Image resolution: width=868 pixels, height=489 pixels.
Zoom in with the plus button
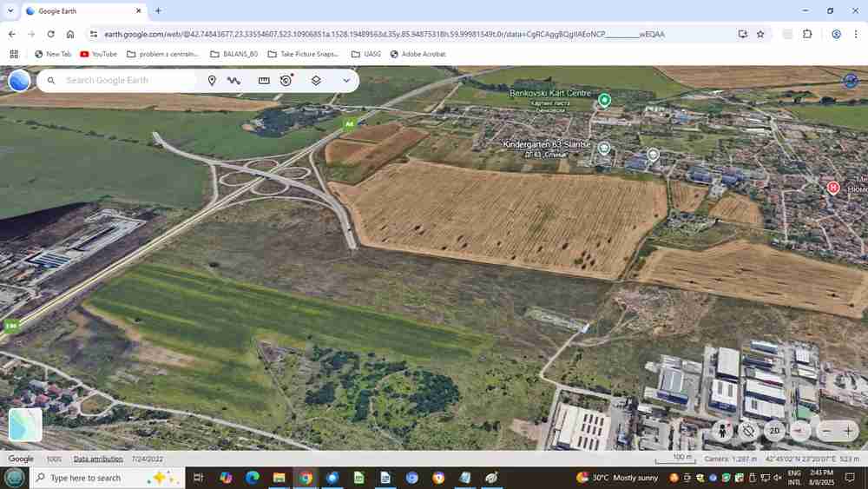(x=848, y=431)
